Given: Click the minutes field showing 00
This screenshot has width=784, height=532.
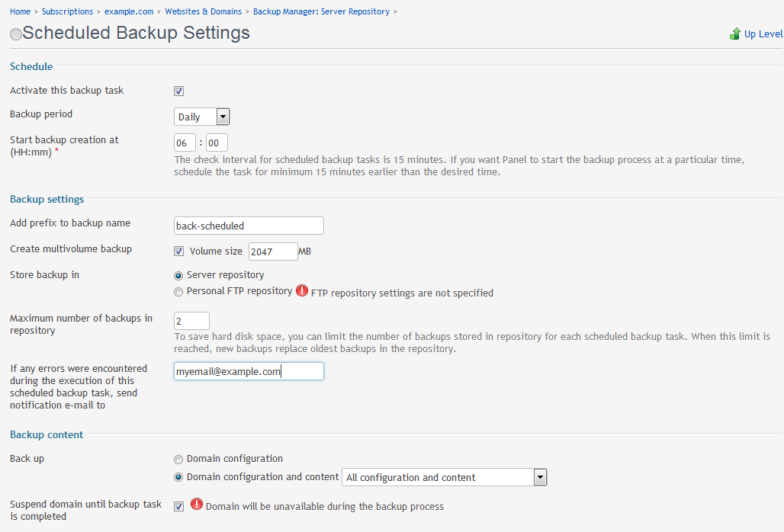Looking at the screenshot, I should [x=217, y=143].
